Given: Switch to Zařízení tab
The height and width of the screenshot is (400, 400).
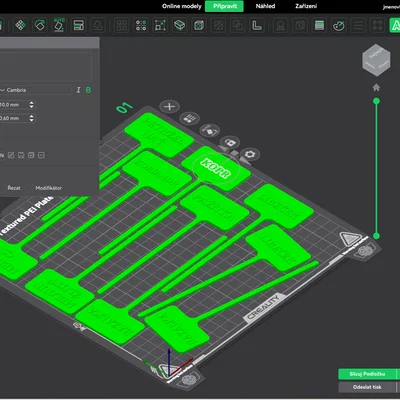Looking at the screenshot, I should tap(306, 6).
